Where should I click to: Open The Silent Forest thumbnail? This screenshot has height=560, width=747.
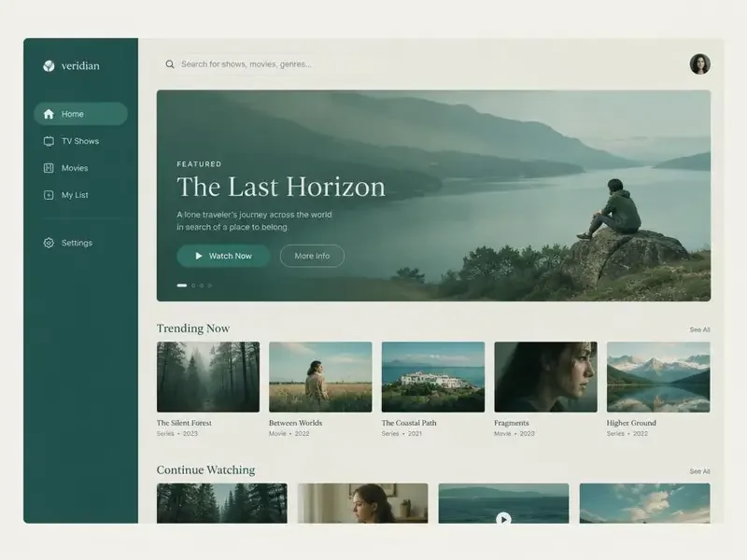pyautogui.click(x=208, y=377)
